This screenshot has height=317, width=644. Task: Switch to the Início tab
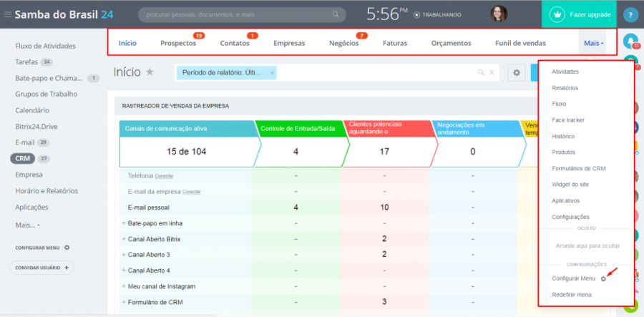pyautogui.click(x=127, y=43)
